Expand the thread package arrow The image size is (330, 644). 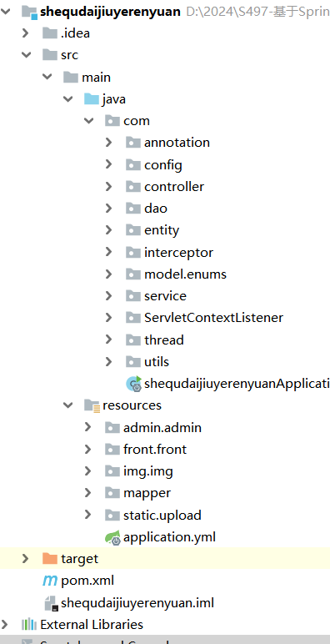[x=109, y=340]
